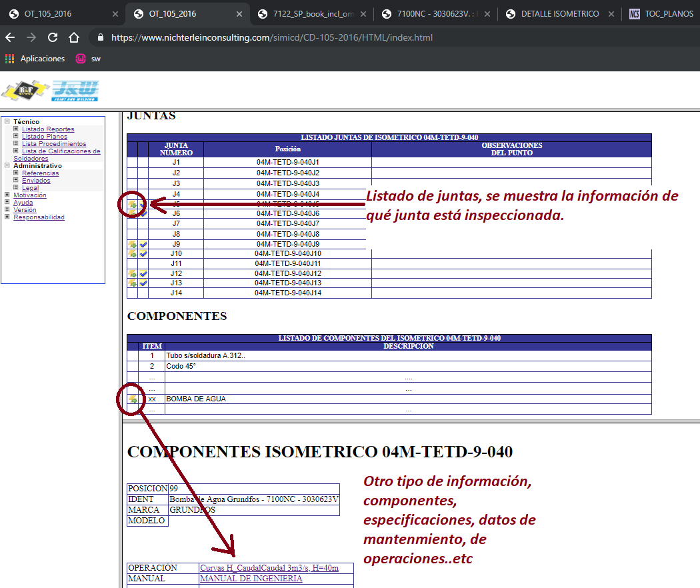Collapse the Administrativo tree section
The image size is (700, 588).
(7, 165)
